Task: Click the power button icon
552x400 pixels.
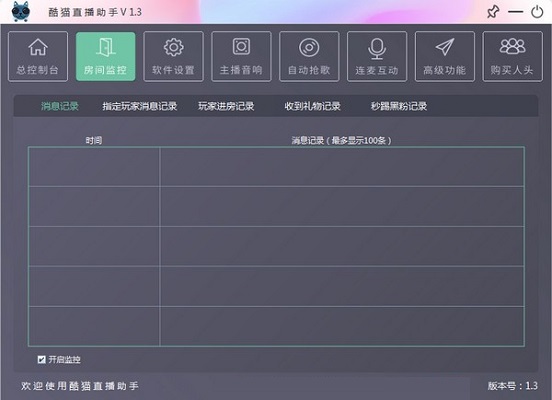Action: [537, 12]
